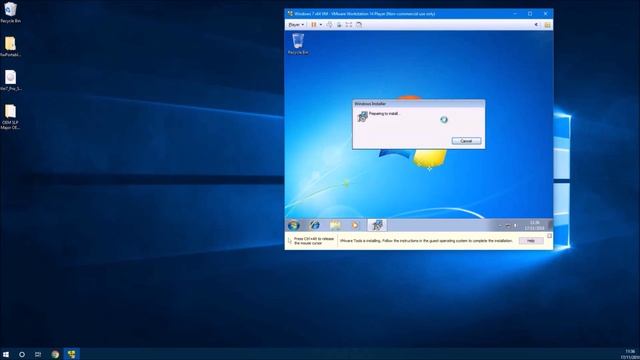This screenshot has height=360, width=640.
Task: Open Task View on host taskbar
Action: click(38, 354)
